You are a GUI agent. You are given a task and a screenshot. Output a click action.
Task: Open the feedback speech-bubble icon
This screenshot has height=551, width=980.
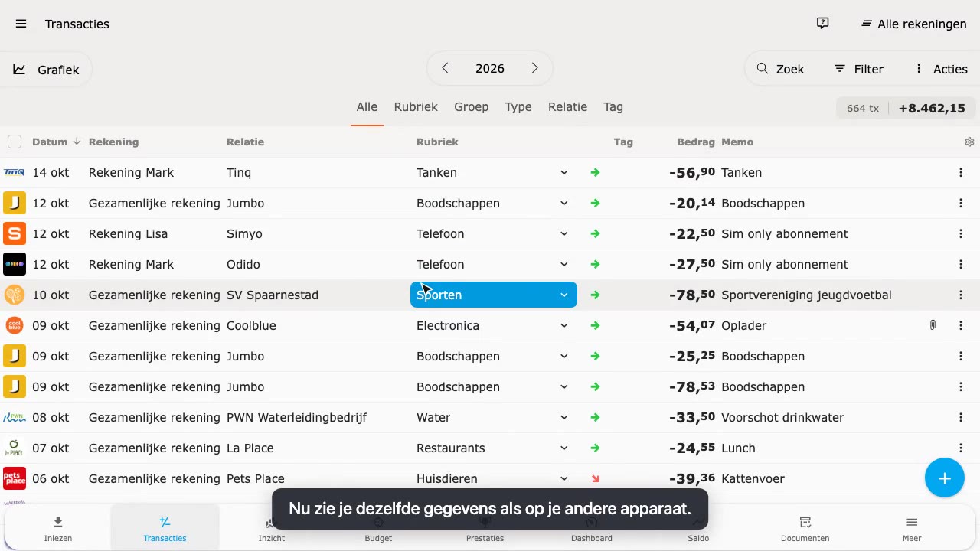pyautogui.click(x=823, y=24)
